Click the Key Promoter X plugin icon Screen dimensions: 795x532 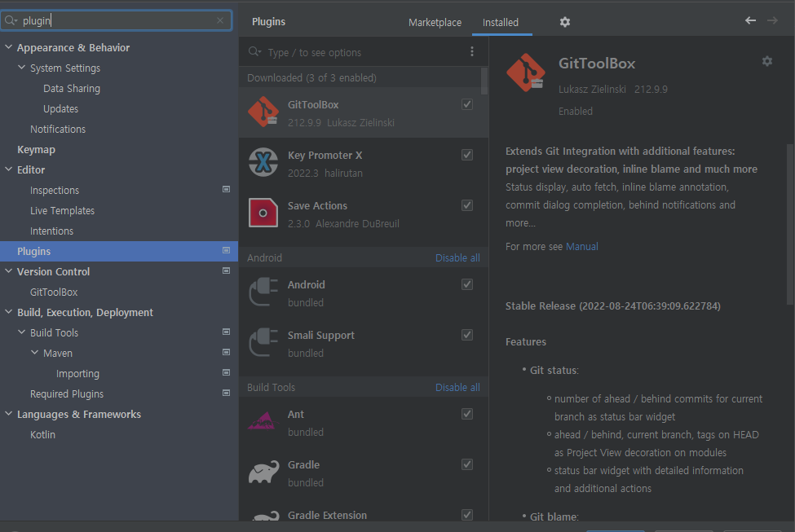[263, 163]
